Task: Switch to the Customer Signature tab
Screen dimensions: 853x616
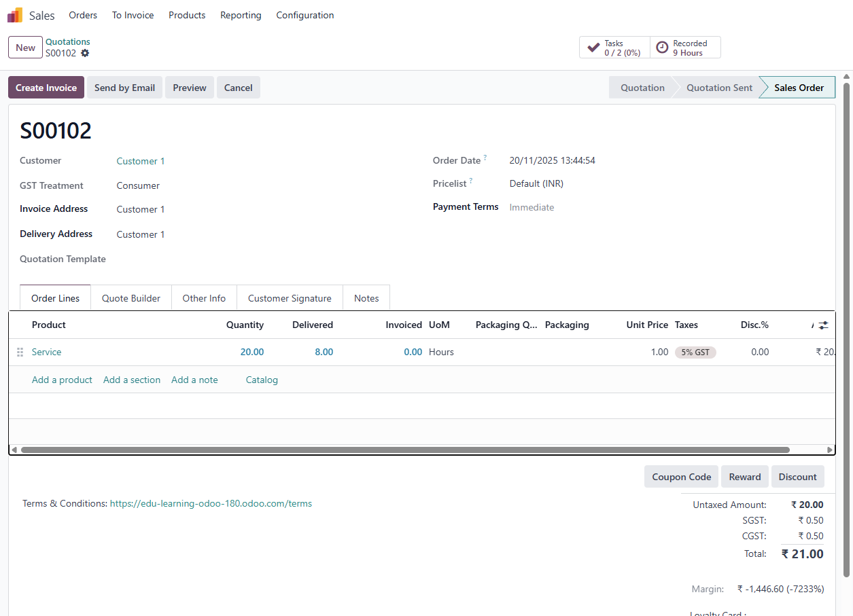Action: 290,298
